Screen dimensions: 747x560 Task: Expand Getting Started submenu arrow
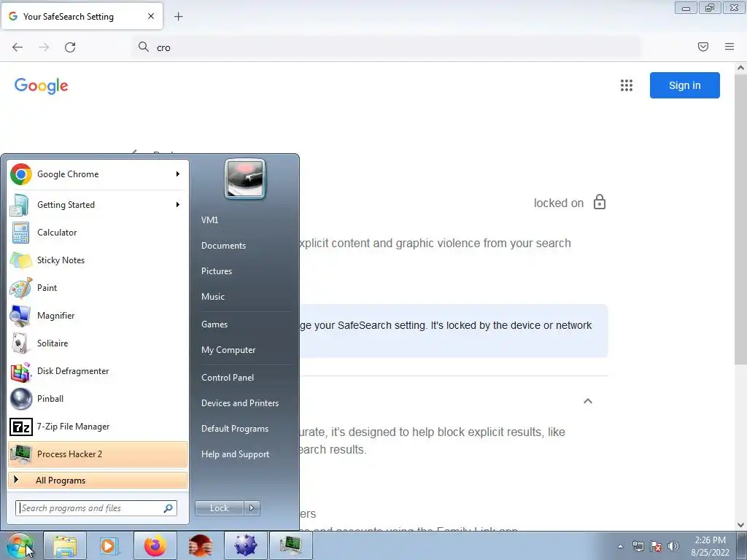[178, 205]
